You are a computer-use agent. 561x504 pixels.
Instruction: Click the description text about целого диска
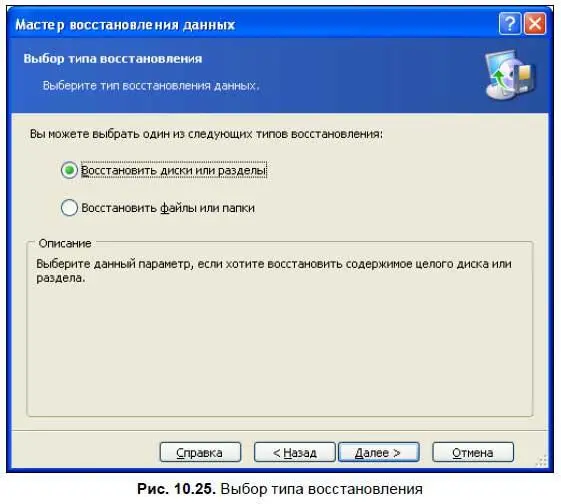(274, 271)
